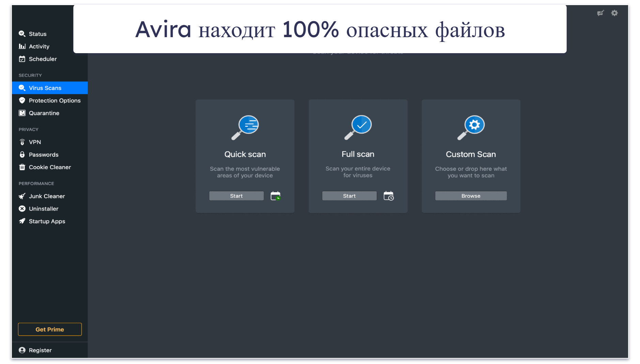Click the Passwords padlock icon
Image resolution: width=640 pixels, height=364 pixels.
(x=22, y=155)
